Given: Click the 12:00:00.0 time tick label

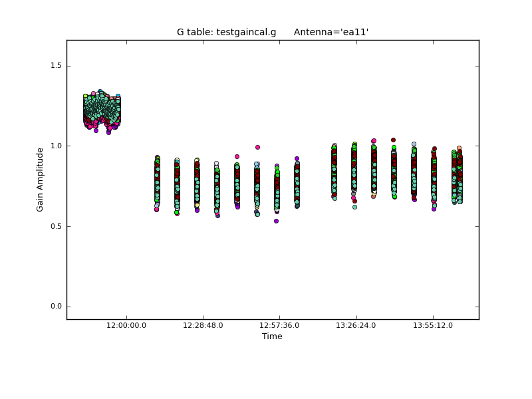Looking at the screenshot, I should (126, 325).
